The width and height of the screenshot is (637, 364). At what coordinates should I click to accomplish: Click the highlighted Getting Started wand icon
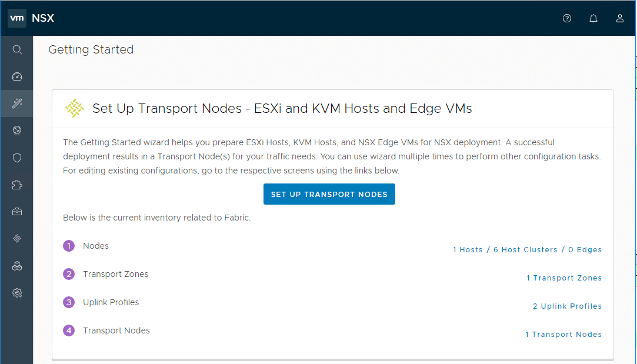point(17,103)
